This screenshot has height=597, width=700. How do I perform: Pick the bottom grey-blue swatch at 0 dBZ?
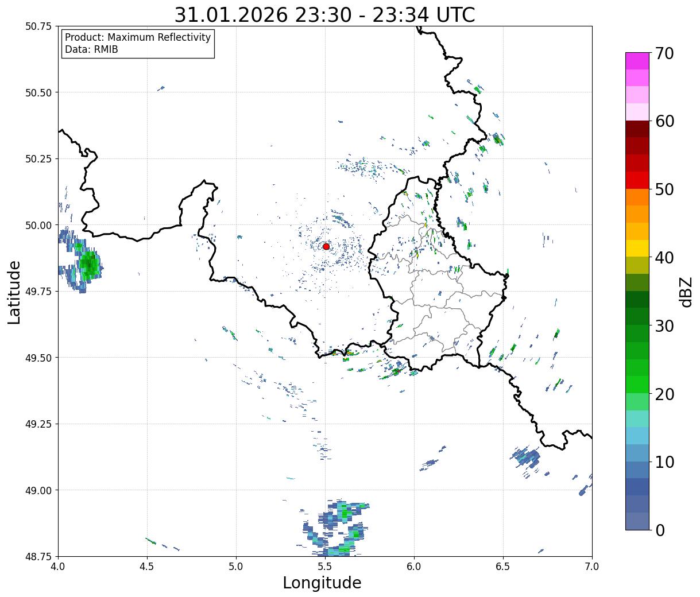[637, 521]
